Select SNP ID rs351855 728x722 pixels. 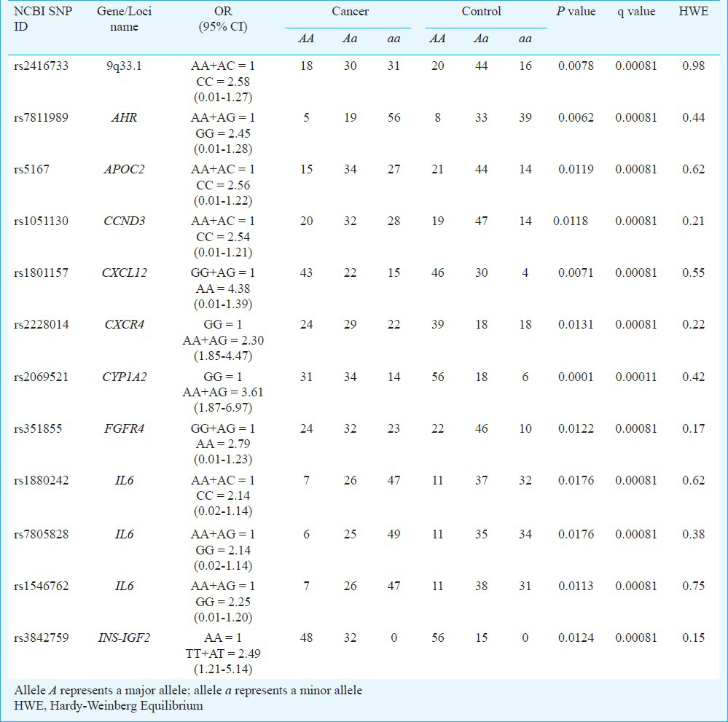click(x=38, y=428)
